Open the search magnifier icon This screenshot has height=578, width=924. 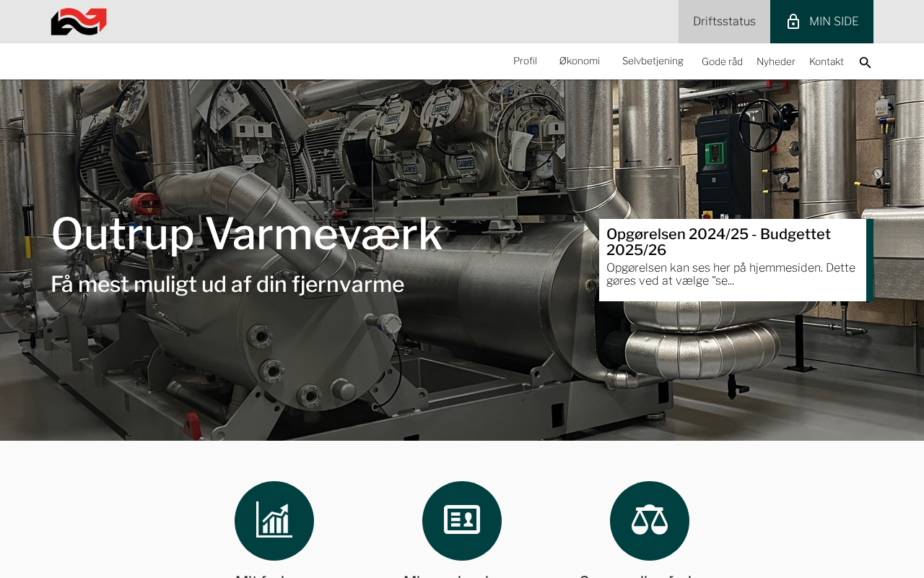(865, 62)
